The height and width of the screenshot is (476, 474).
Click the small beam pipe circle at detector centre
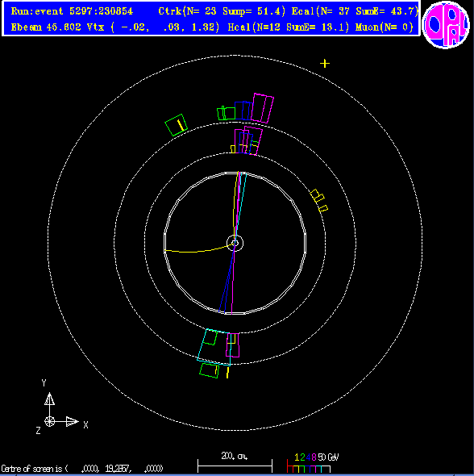tap(235, 243)
